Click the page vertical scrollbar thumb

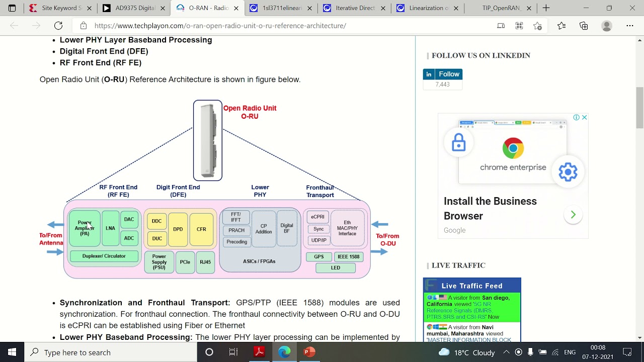[x=639, y=108]
